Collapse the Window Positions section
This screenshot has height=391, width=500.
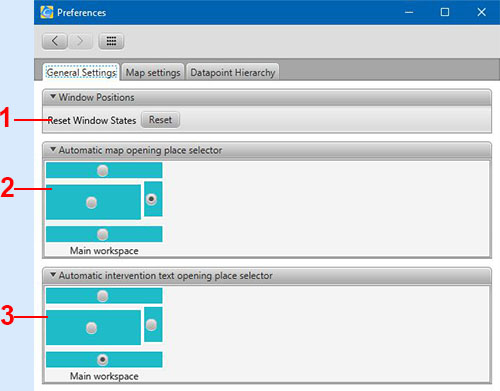pos(53,97)
